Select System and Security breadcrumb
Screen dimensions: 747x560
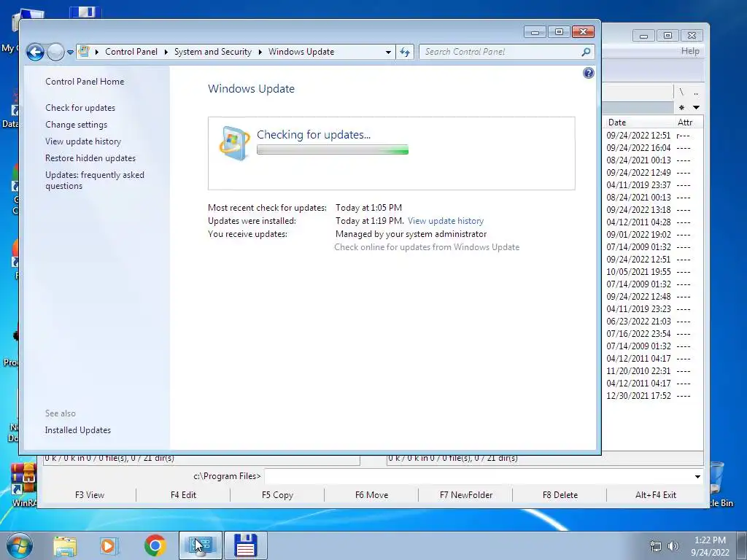click(x=212, y=52)
